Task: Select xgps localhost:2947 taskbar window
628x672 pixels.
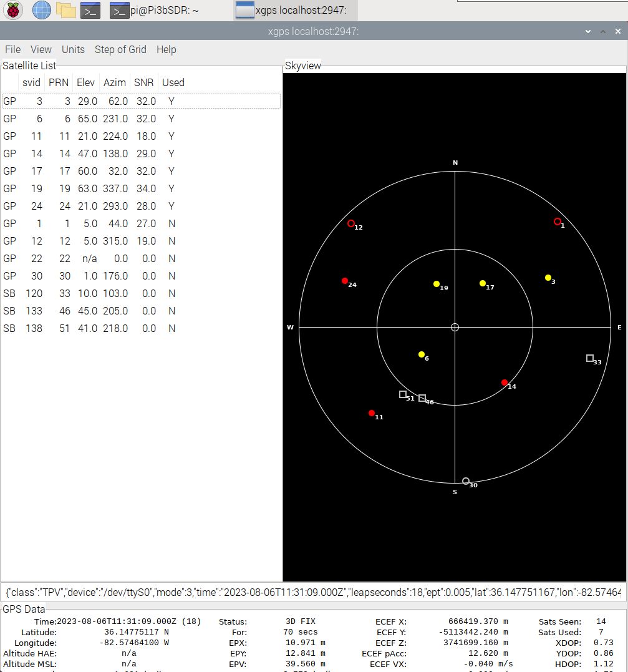Action: (296, 10)
